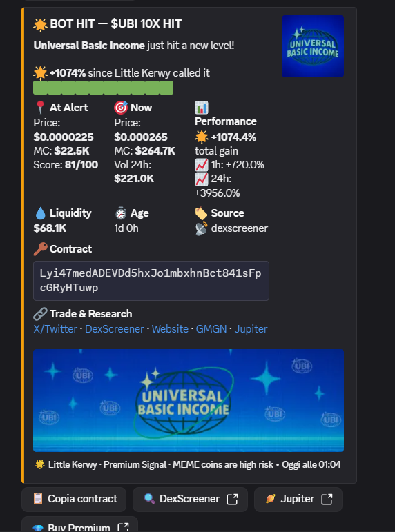The image size is (395, 532).
Task: Click the 24h volume value '$221.0K'
Action: point(134,179)
